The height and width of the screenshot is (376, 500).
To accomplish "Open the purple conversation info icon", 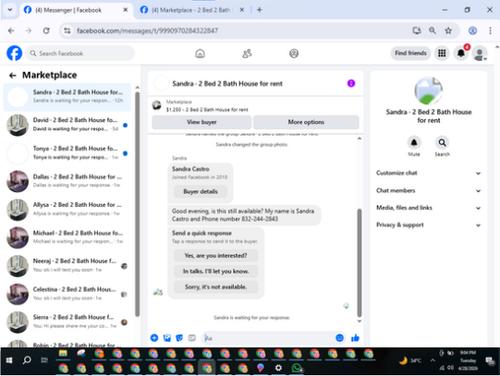I will [351, 83].
